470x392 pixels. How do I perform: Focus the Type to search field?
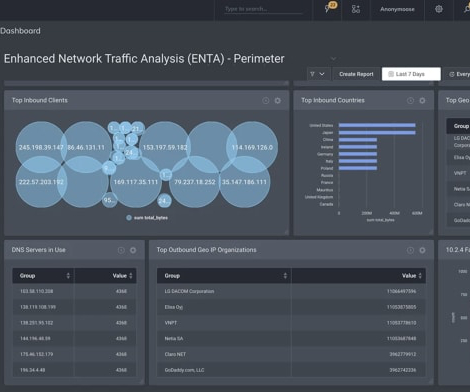tap(263, 9)
